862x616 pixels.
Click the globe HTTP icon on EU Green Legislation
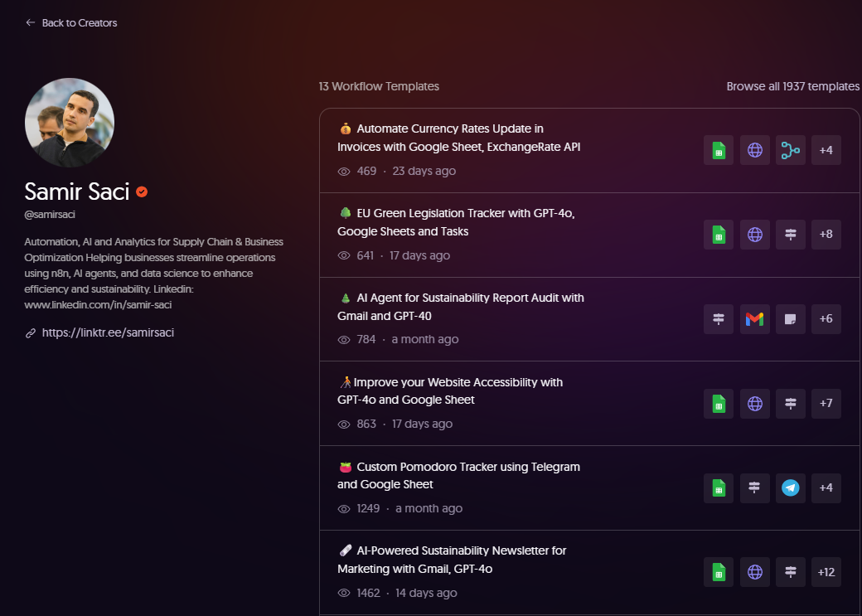coord(754,235)
